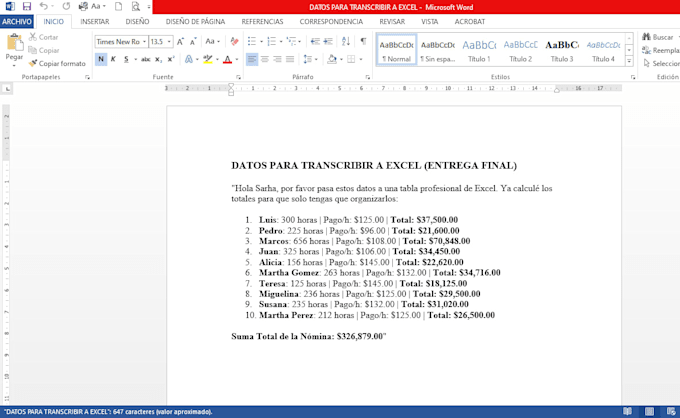Screen dimensions: 680x418
Task: Shrink font size with the smaller A icon
Action: coord(193,42)
